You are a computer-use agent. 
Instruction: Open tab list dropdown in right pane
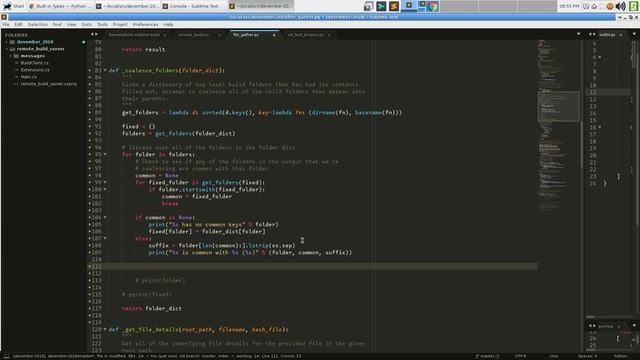634,34
